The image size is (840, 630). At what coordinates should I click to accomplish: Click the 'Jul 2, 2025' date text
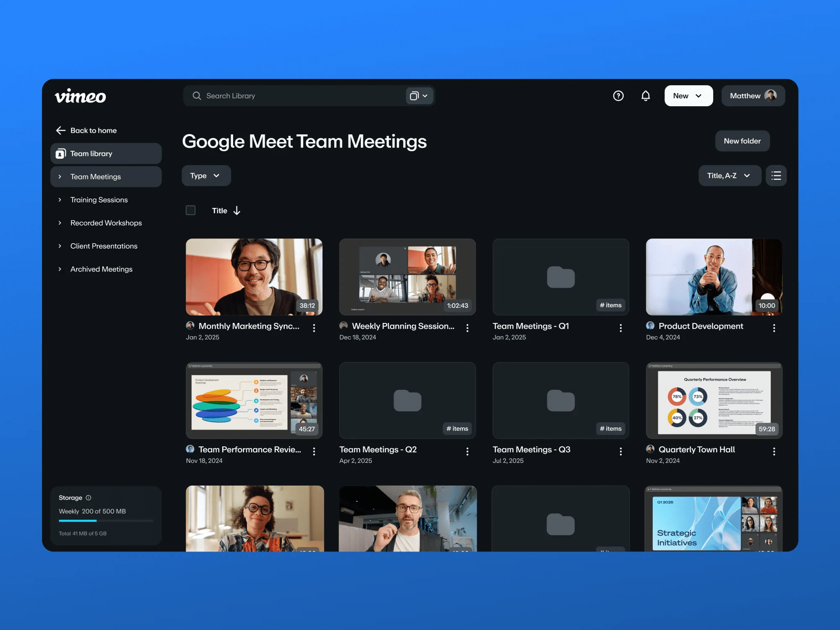508,461
